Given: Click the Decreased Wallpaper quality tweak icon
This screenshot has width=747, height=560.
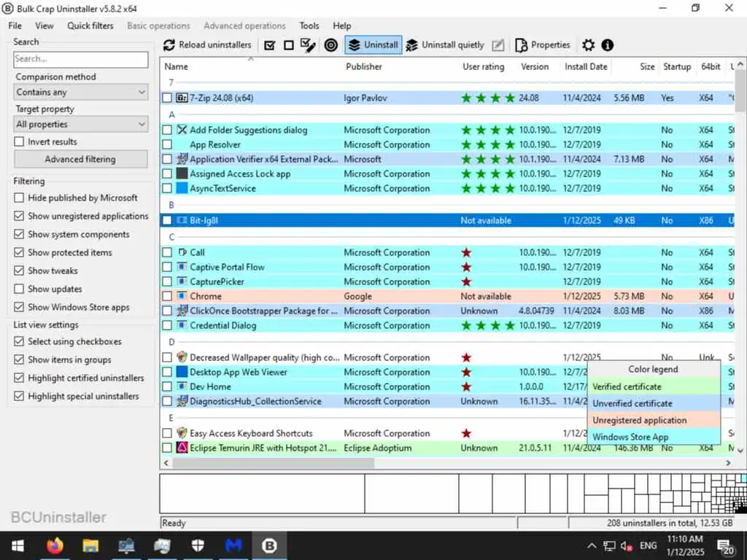Looking at the screenshot, I should click(182, 357).
